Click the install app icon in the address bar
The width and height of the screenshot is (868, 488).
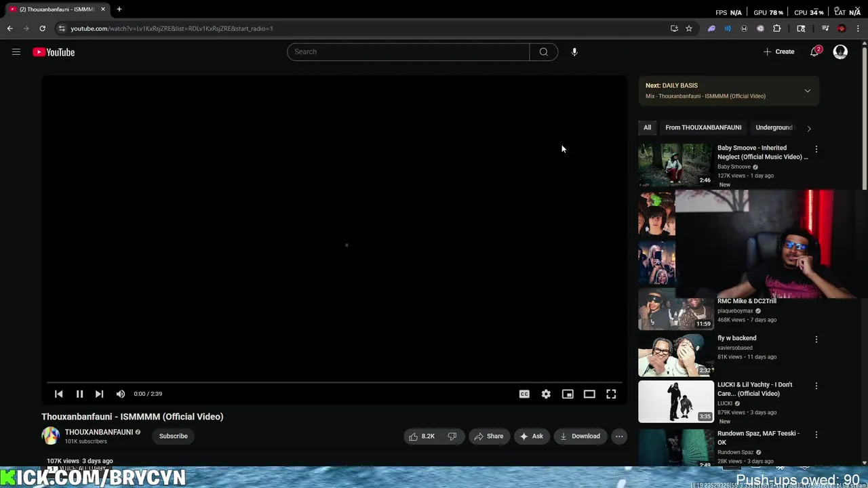pos(674,28)
